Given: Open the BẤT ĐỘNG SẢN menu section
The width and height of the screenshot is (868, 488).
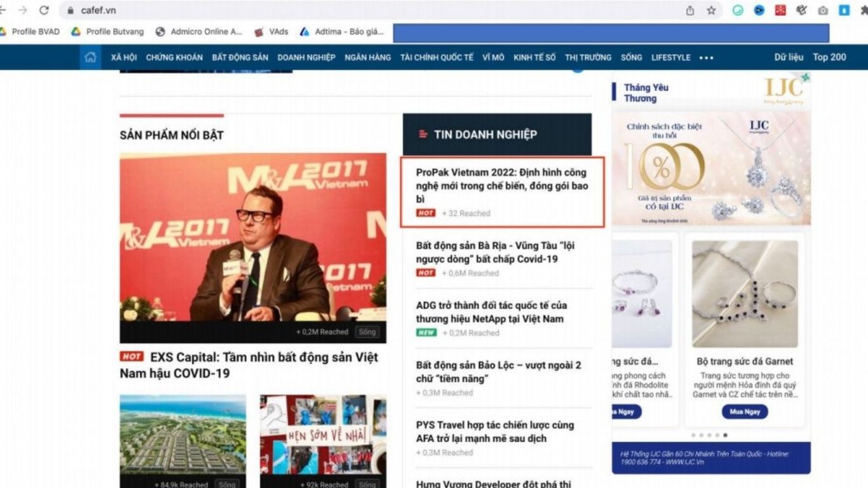Looking at the screenshot, I should point(240,57).
